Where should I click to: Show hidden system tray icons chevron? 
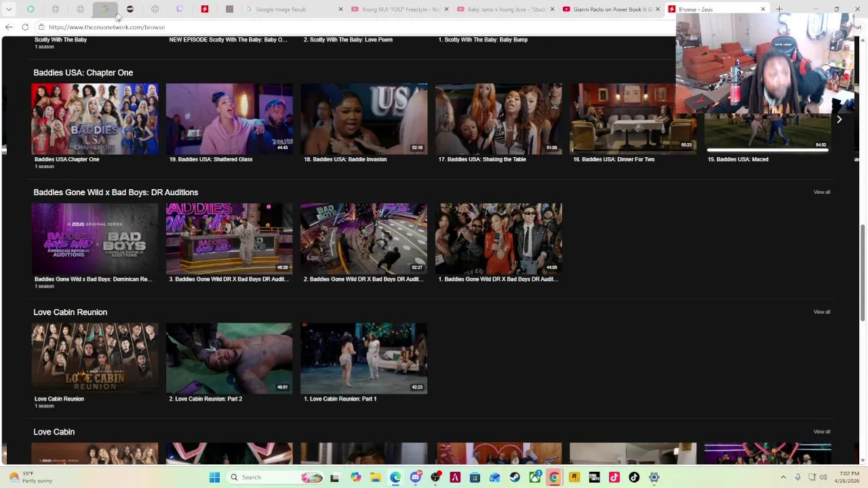[783, 477]
